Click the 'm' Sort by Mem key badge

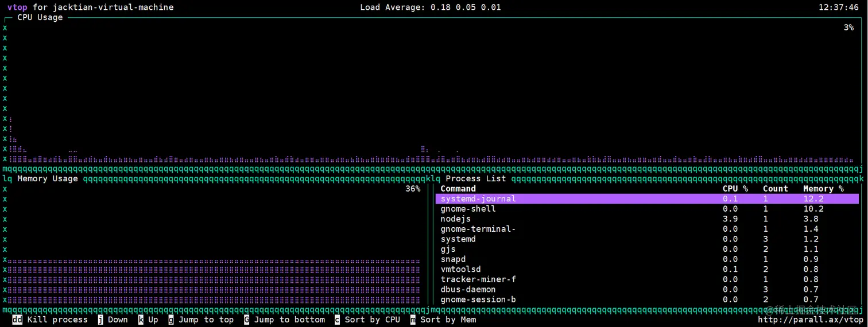413,320
